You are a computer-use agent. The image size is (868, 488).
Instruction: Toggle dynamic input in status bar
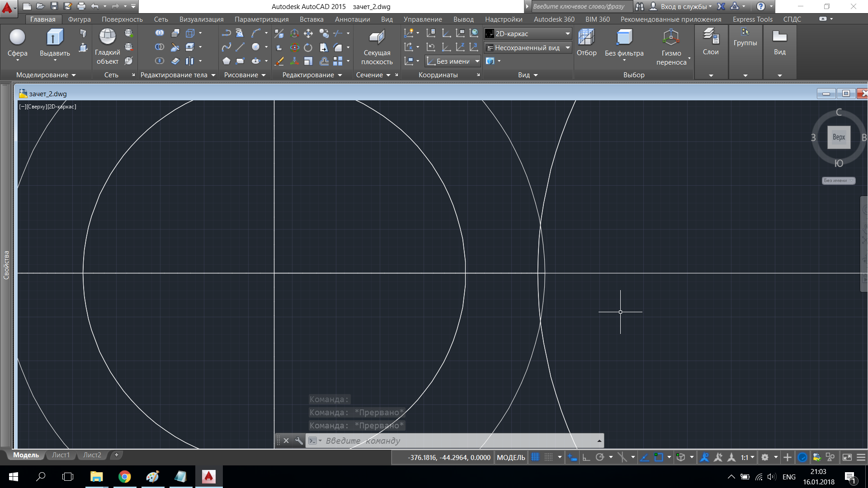pos(572,457)
